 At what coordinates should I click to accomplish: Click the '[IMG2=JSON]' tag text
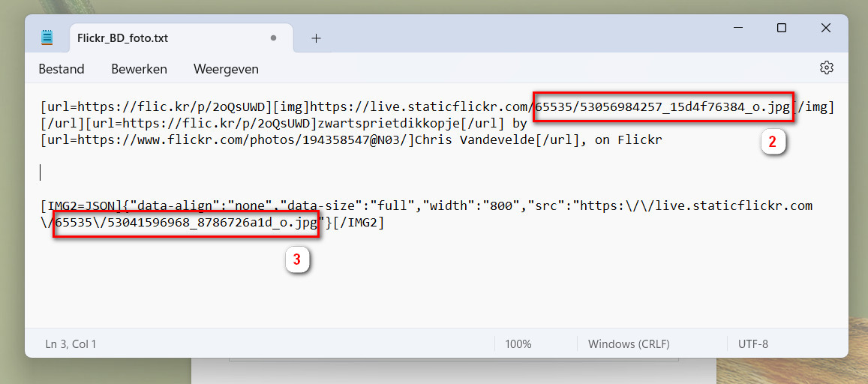(81, 206)
